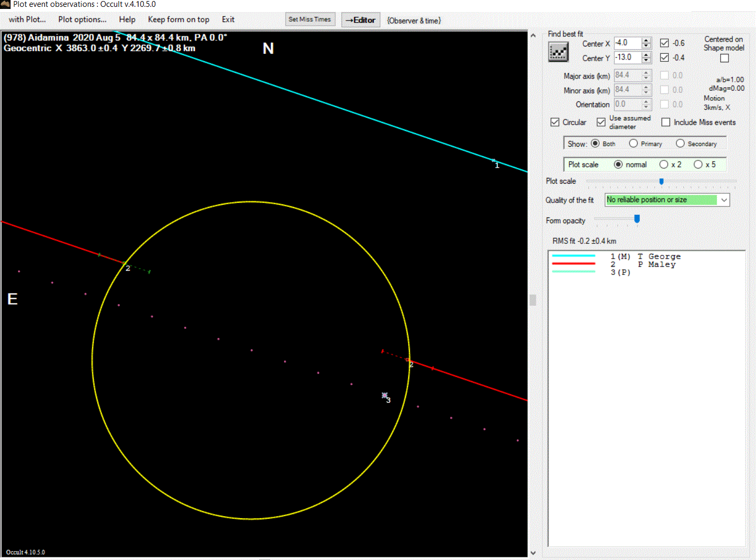Click the plot vertical scrollbar thumb
The height and width of the screenshot is (560, 756).
click(533, 300)
